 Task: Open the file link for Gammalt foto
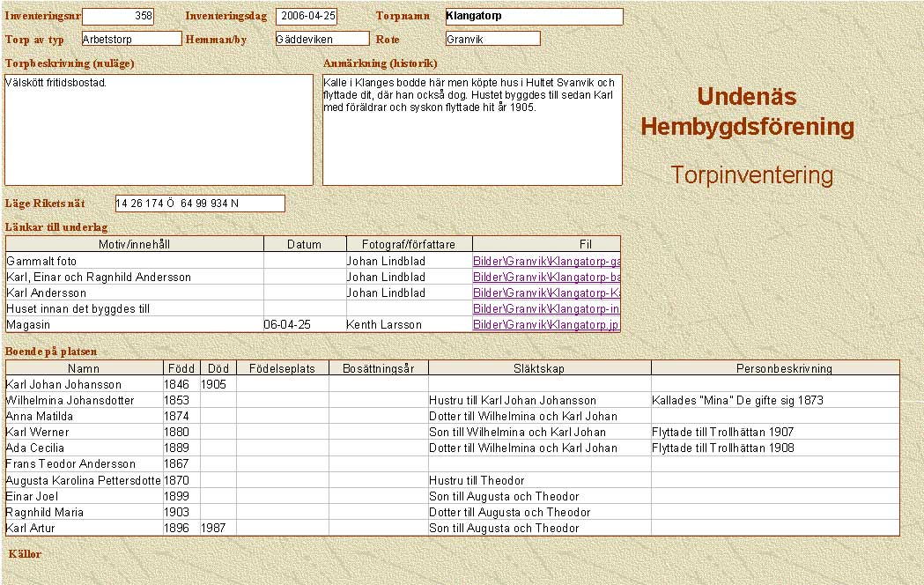pos(546,262)
